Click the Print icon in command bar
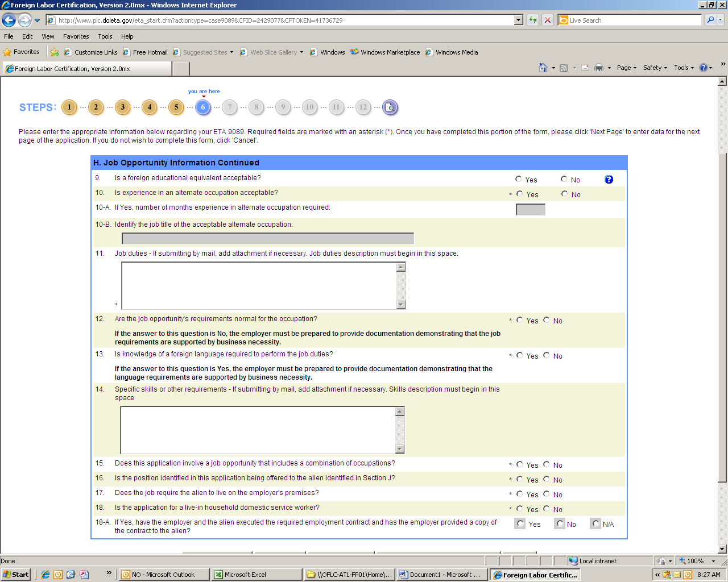728x582 pixels. point(598,68)
